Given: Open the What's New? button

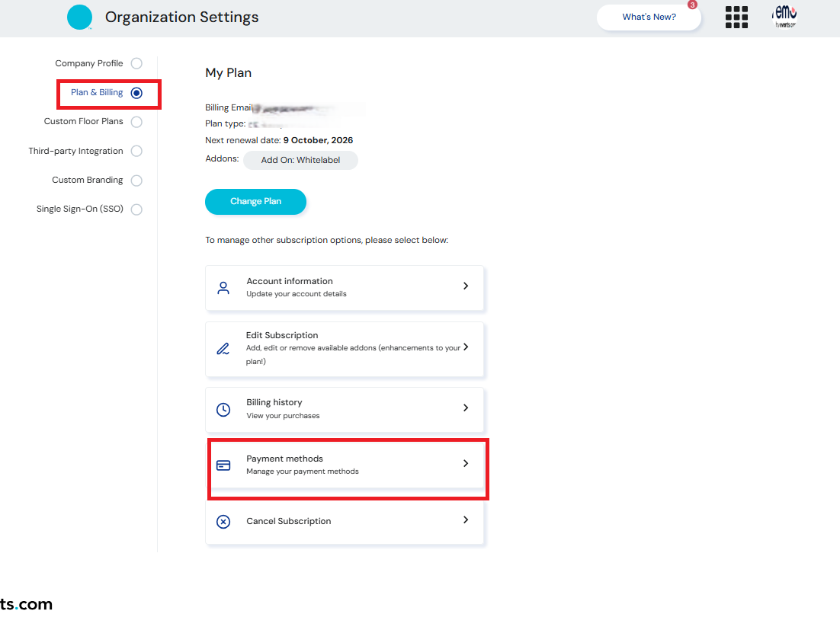Looking at the screenshot, I should pyautogui.click(x=649, y=17).
